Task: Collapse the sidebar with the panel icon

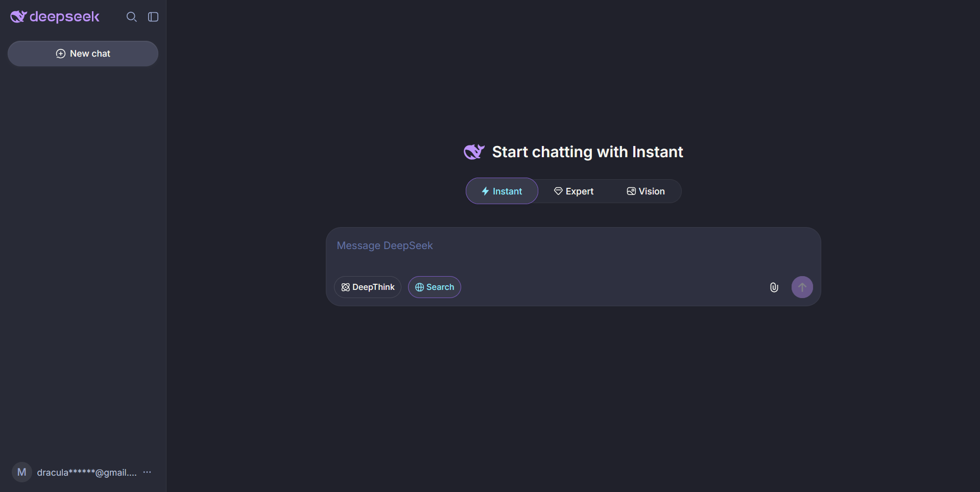Action: 153,17
